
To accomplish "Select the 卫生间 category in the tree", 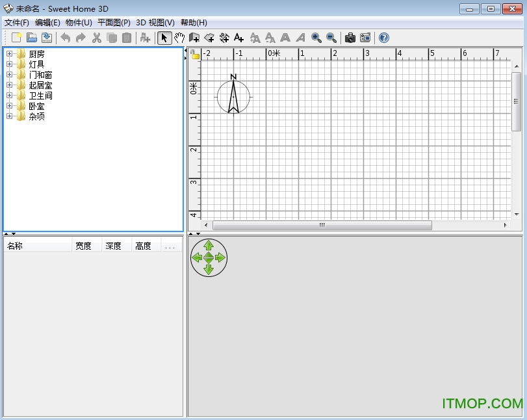I will [40, 96].
